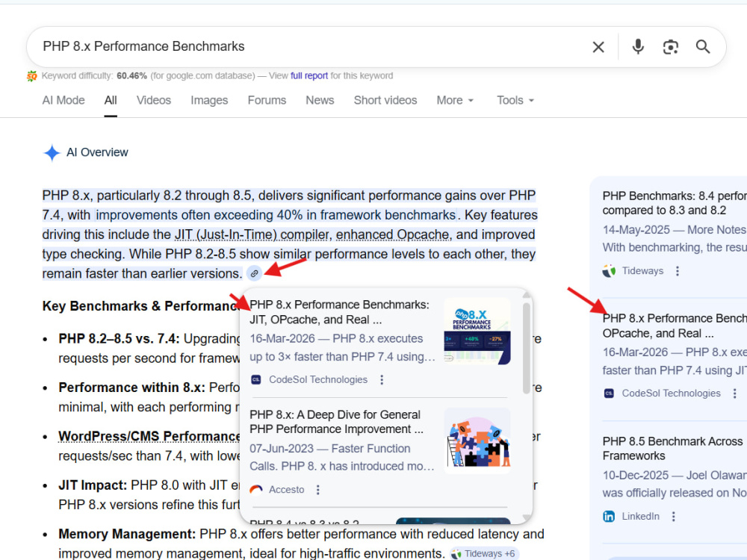747x560 pixels.
Task: Click the Accesto favicon in popup
Action: (x=255, y=490)
